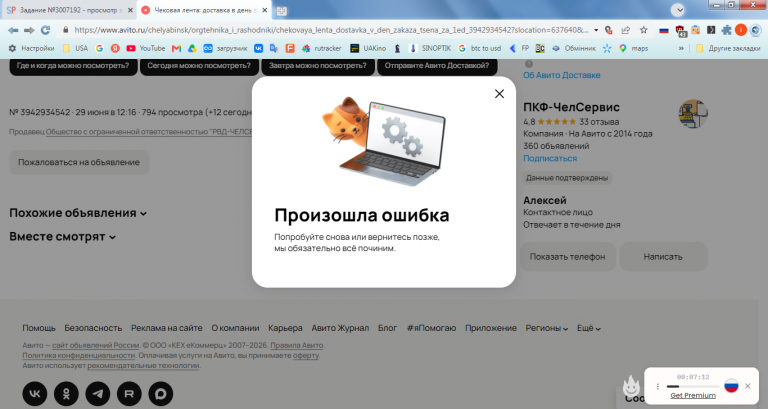The image size is (768, 409).
Task: Close the Задание №3007192 tab
Action: (x=130, y=10)
